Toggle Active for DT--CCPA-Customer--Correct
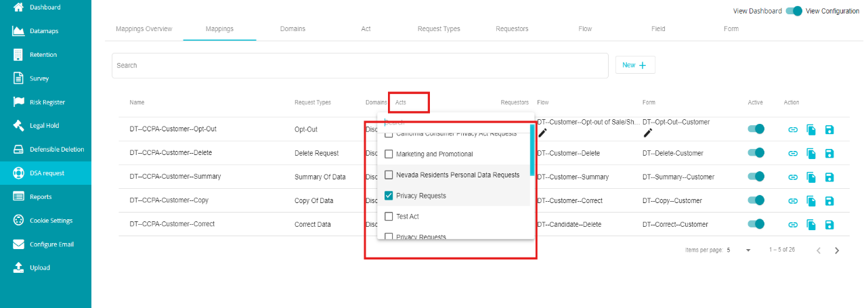The width and height of the screenshot is (868, 308). [756, 224]
